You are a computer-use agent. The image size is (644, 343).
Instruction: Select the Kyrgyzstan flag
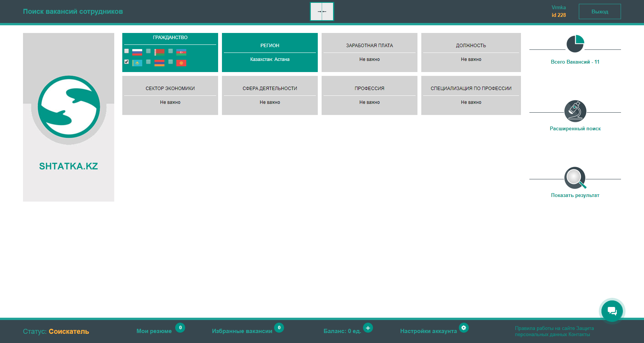coord(181,63)
